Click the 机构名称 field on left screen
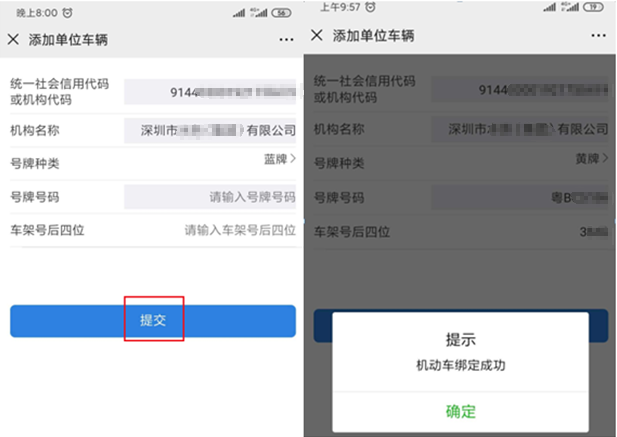Viewport: 617px width, 437px height. point(210,130)
